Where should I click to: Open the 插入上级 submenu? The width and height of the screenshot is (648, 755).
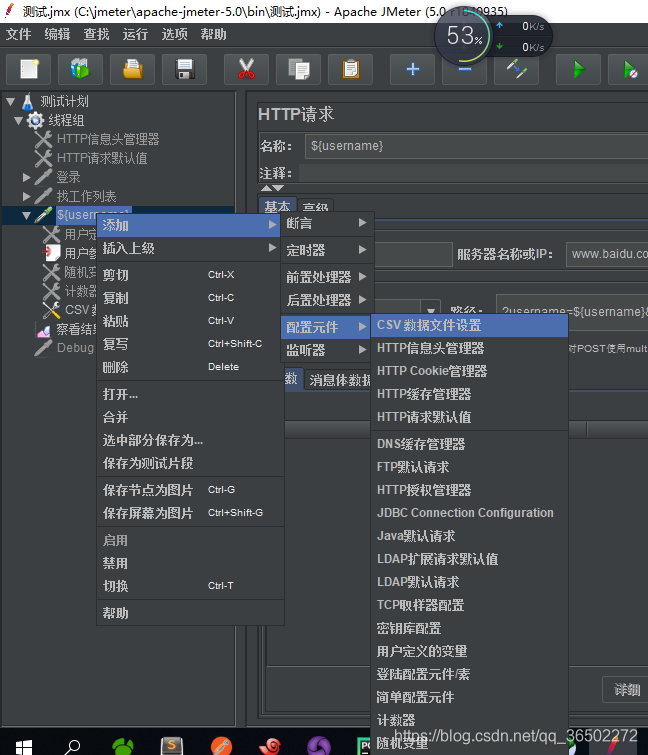(189, 248)
